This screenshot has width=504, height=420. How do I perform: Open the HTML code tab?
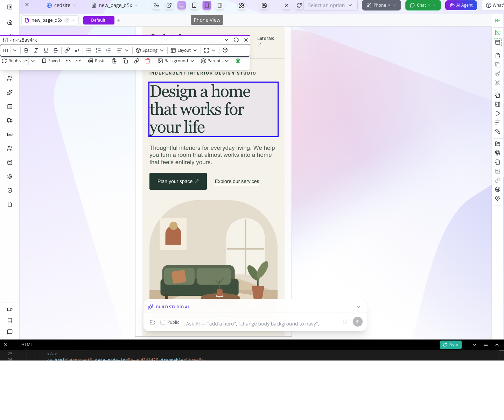coord(27,345)
